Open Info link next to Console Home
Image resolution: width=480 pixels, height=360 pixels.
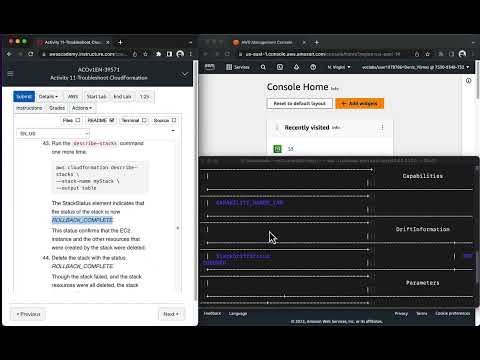(x=335, y=88)
